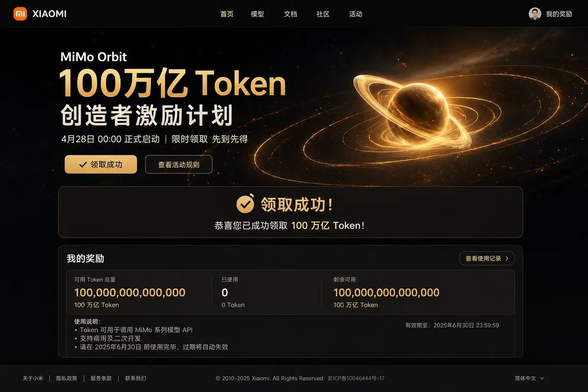The width and height of the screenshot is (588, 392).
Task: Expand the 简体中文 language dropdown
Action: click(x=529, y=378)
